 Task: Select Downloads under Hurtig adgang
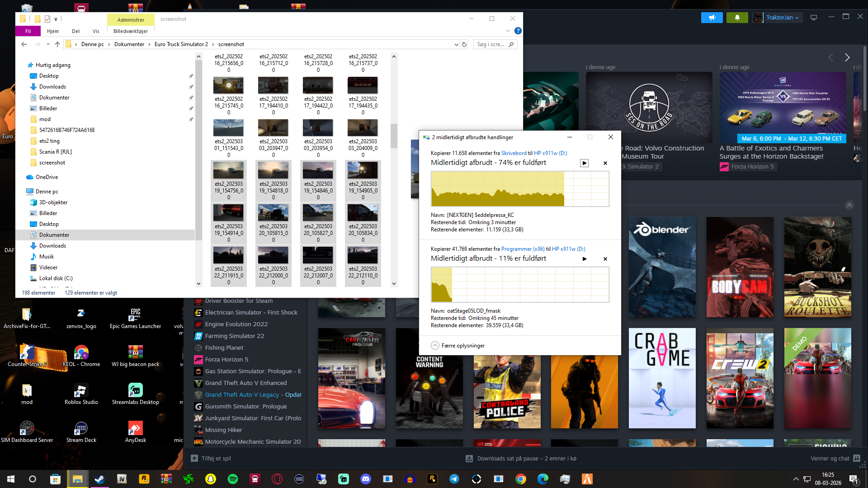tap(52, 87)
